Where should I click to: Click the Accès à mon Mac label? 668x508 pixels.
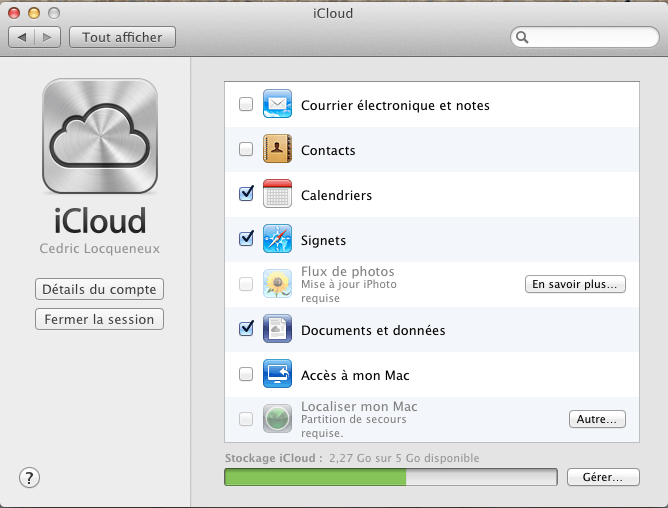click(355, 376)
